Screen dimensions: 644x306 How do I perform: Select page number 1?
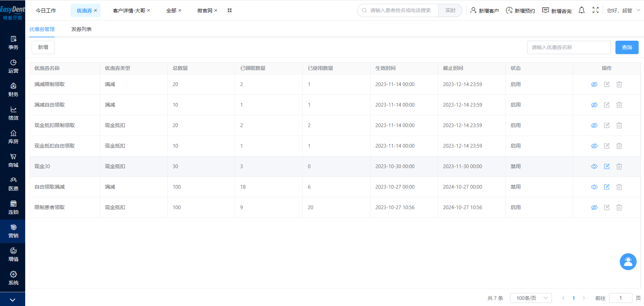click(573, 298)
